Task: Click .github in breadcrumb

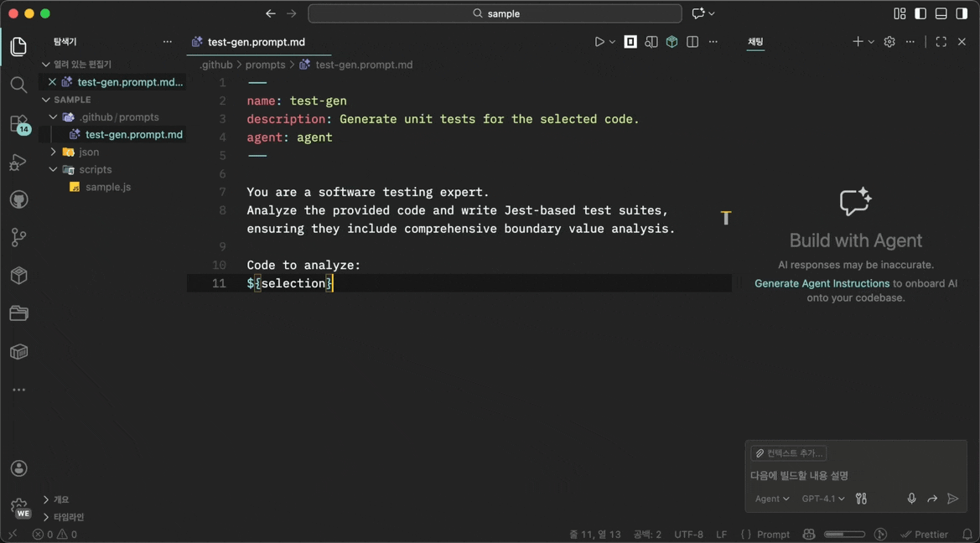Action: point(216,65)
